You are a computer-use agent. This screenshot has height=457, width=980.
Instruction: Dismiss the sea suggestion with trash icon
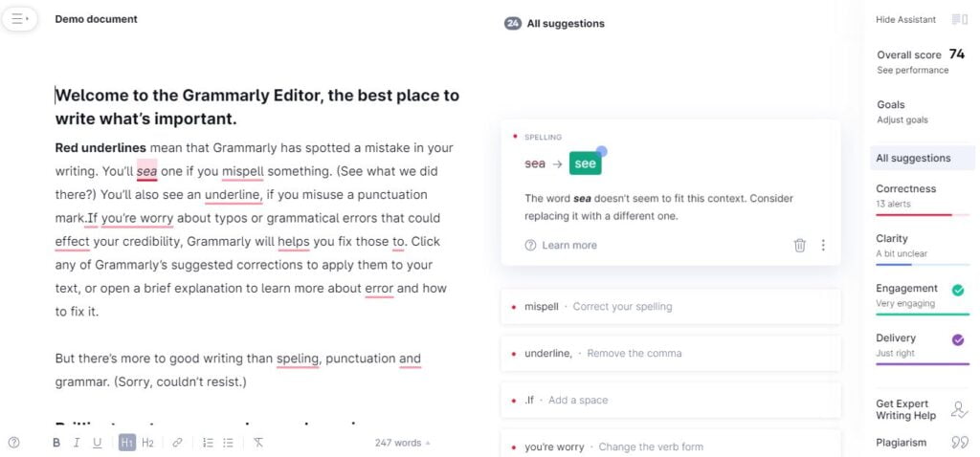pos(799,246)
